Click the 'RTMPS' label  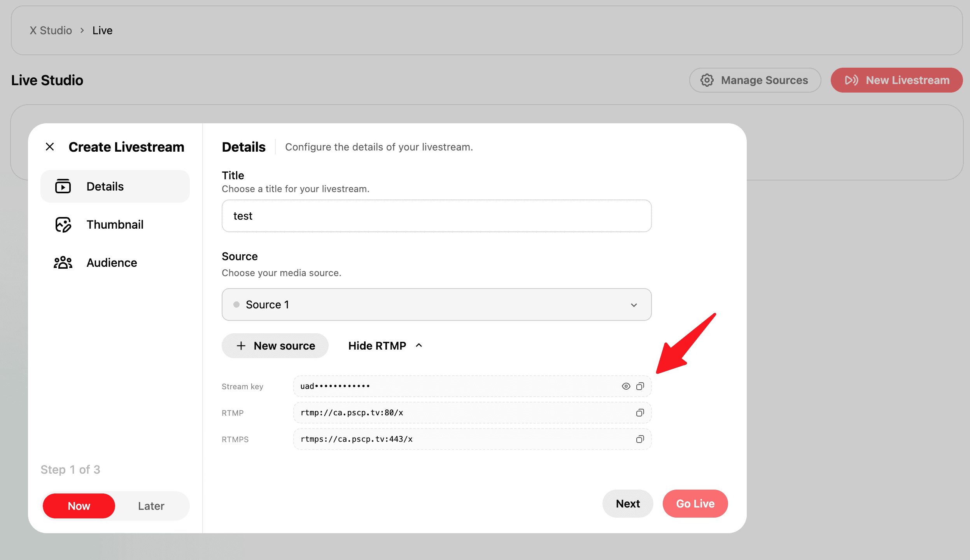[x=235, y=439]
